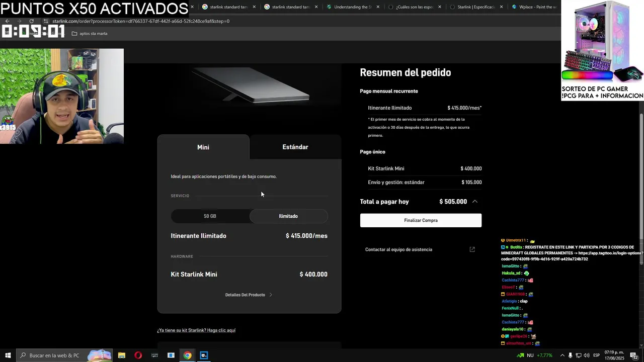Select the Ilimitado service option
Screen dimensions: 644x362
(x=288, y=216)
